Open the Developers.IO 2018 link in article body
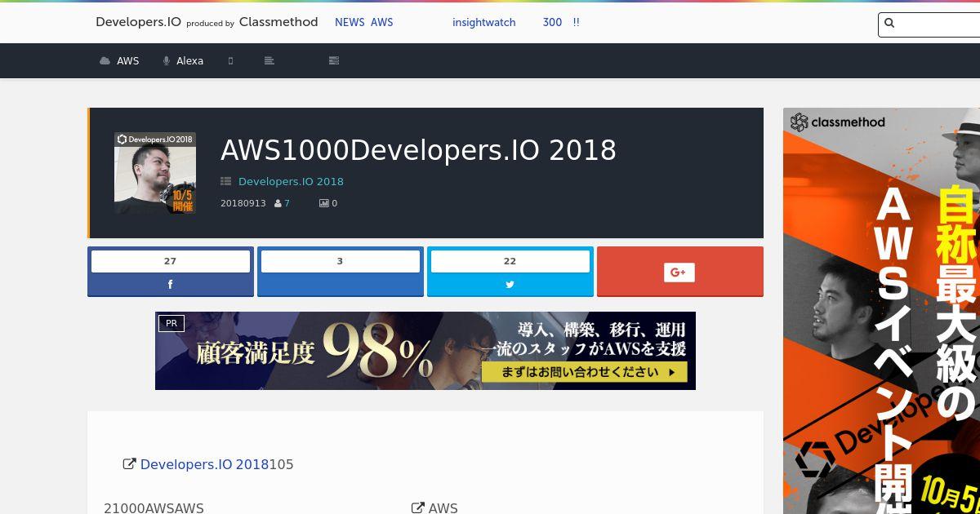980x514 pixels. coord(204,464)
